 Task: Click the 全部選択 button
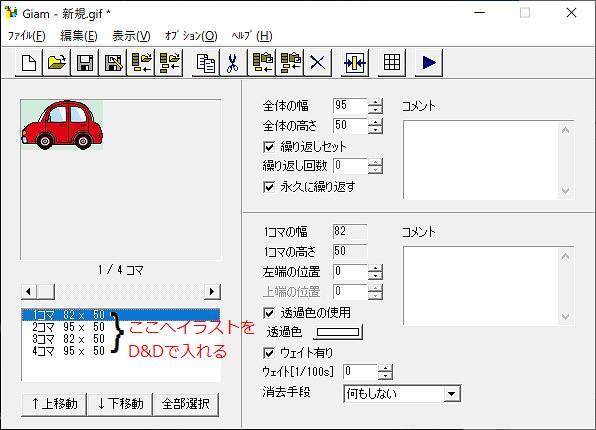[185, 404]
